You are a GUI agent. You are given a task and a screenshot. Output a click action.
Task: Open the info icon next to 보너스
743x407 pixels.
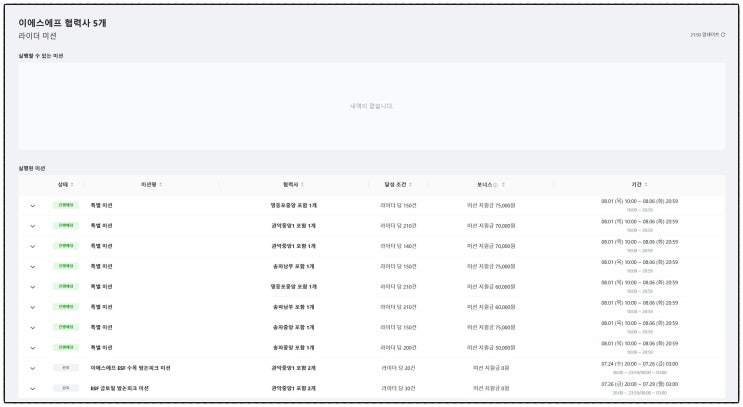[495, 185]
